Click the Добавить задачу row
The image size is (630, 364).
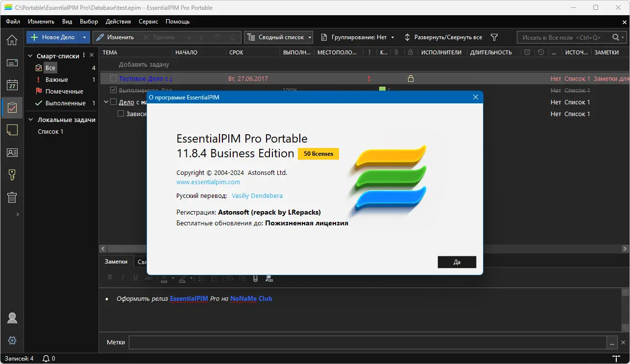tap(144, 65)
